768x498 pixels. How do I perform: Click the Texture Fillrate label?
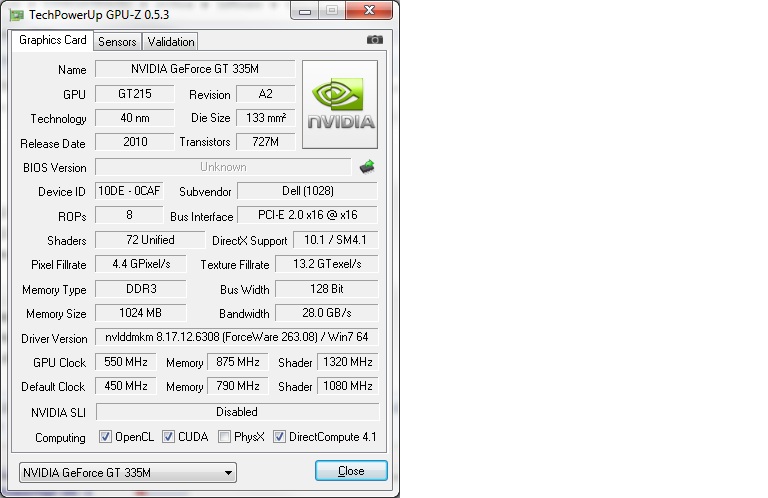[x=235, y=265]
